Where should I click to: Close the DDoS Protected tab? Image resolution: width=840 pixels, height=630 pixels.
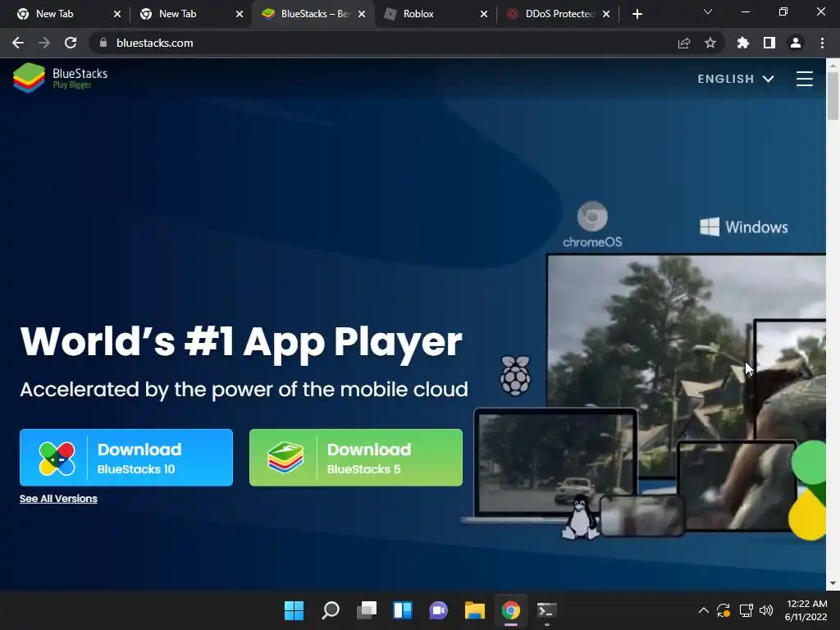point(606,14)
